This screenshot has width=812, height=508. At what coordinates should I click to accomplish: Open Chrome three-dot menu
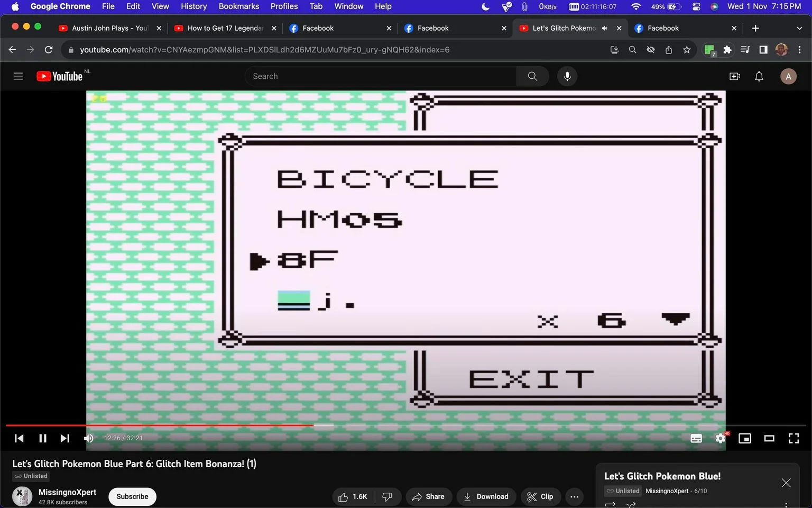click(799, 50)
